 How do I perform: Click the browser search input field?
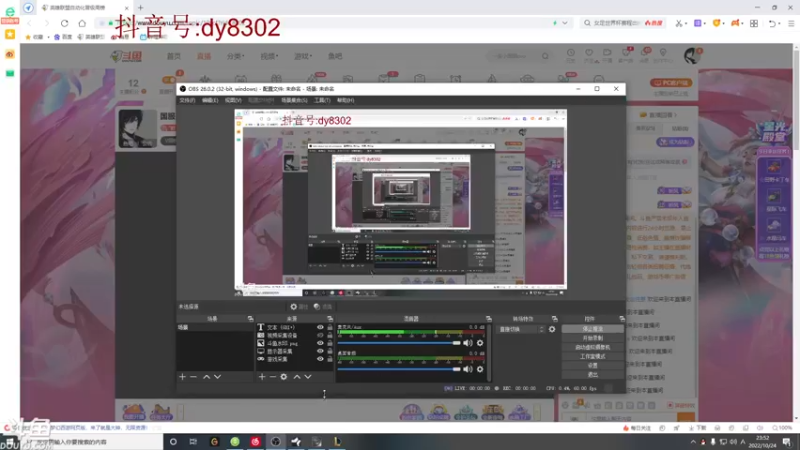tap(616, 23)
